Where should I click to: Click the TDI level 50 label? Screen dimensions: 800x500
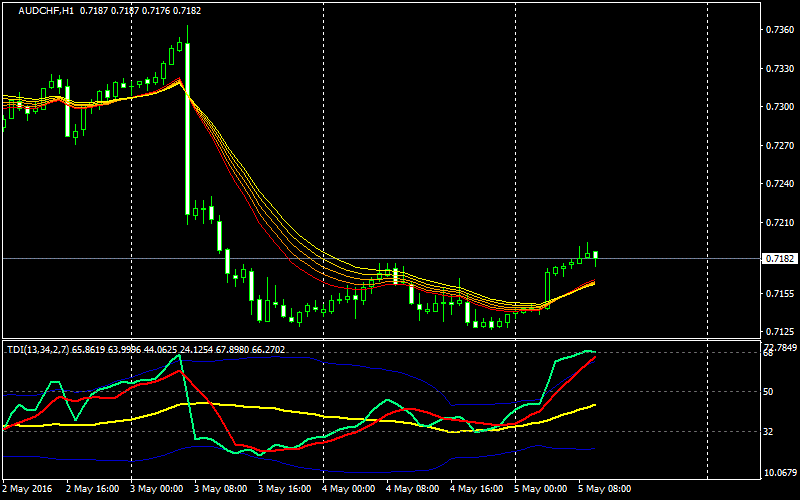(768, 392)
